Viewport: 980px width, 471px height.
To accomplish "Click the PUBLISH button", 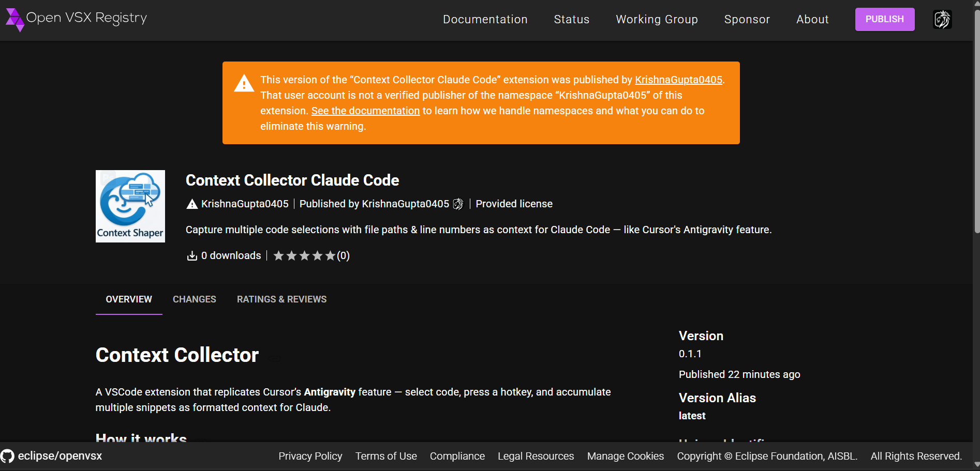I will coord(884,19).
